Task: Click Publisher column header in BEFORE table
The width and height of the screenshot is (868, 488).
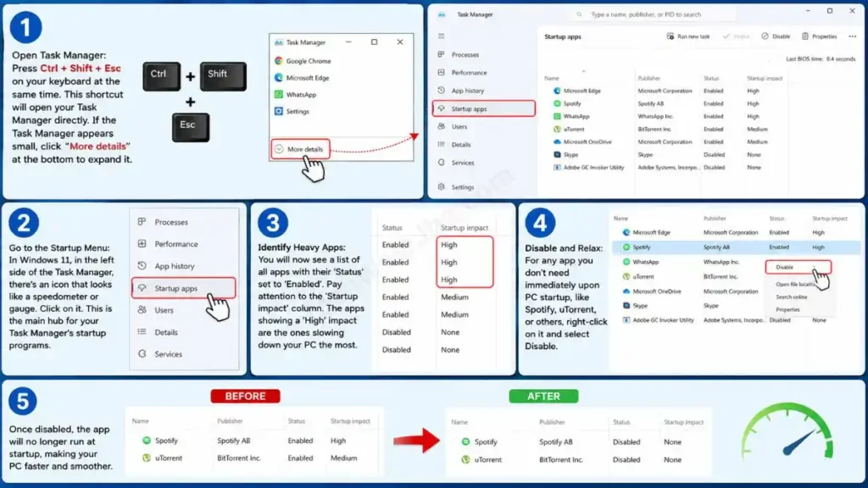Action: pos(230,421)
